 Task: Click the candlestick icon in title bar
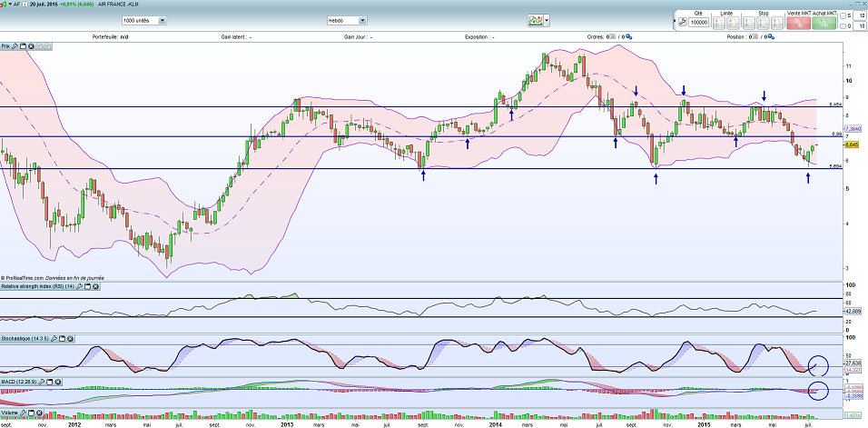coord(4,5)
